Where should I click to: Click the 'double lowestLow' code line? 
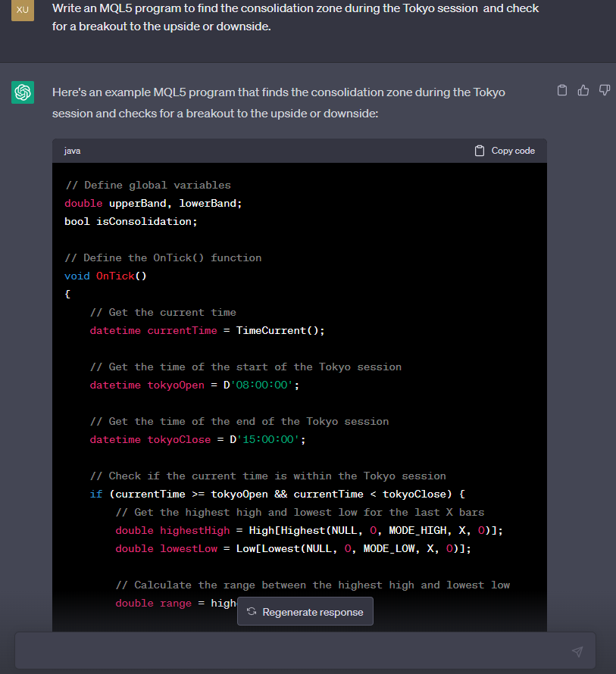coord(293,549)
